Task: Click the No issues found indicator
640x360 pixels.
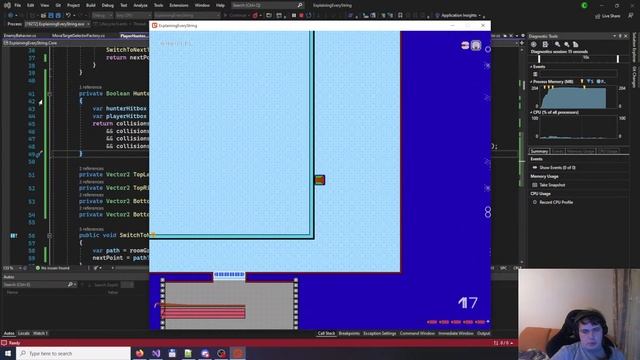Action: pyautogui.click(x=52, y=268)
